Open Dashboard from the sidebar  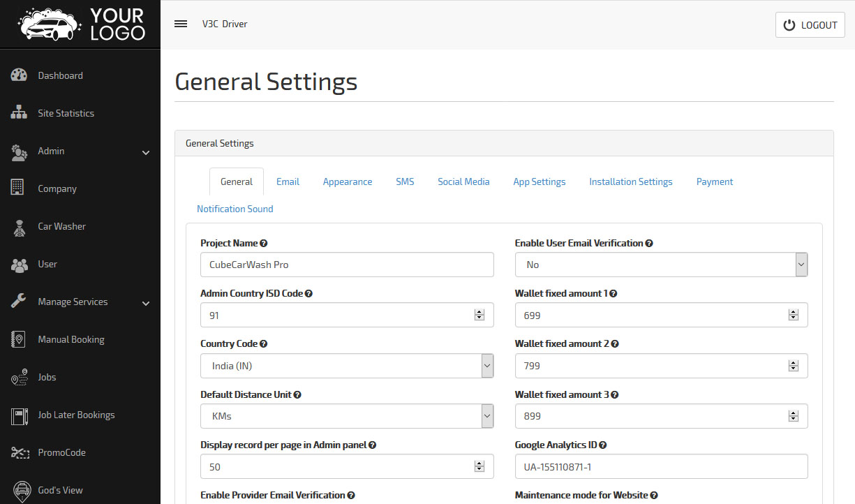pos(60,75)
